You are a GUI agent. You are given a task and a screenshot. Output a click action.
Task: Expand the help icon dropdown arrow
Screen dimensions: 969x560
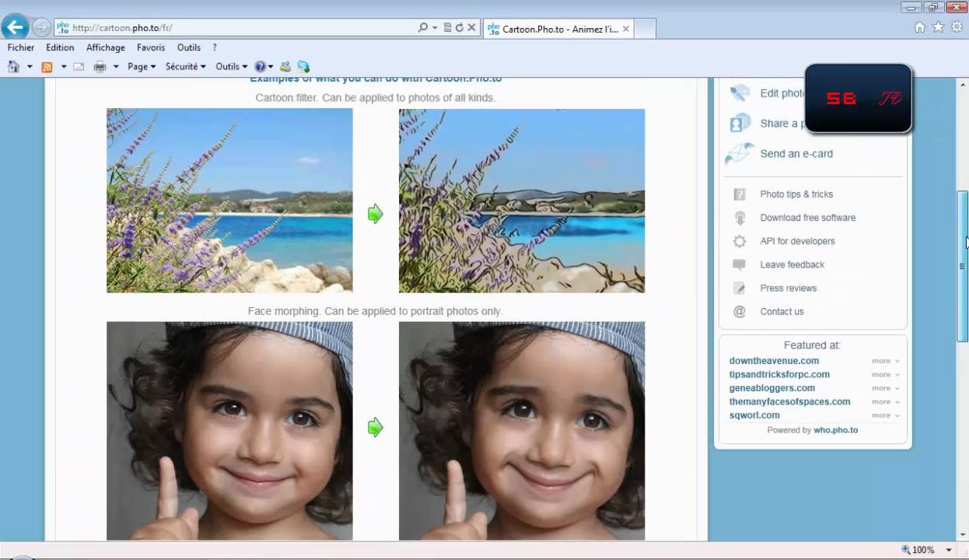(x=271, y=67)
